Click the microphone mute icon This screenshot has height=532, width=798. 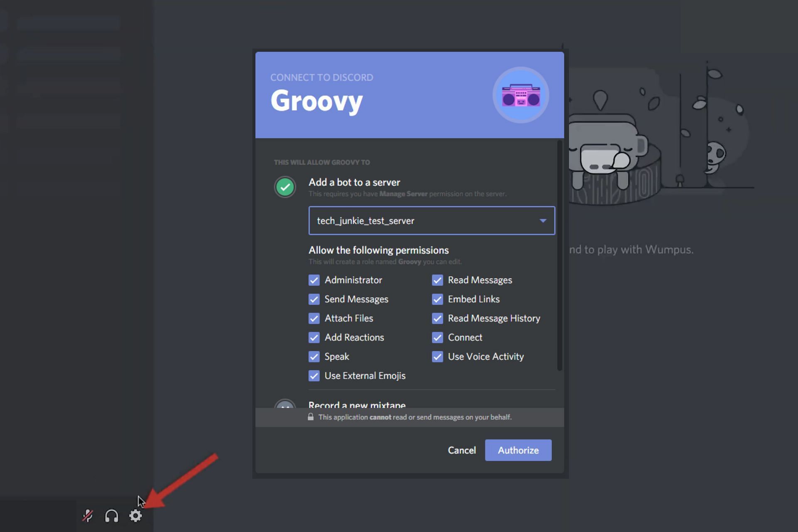(87, 515)
